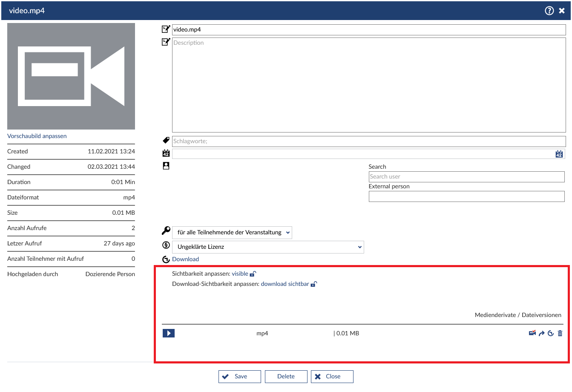Delete mp4 version with trash icon

(560, 334)
